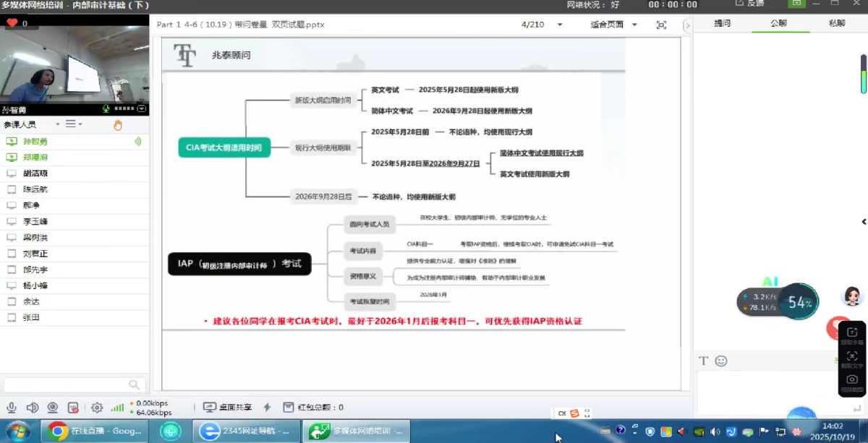868x443 pixels.
Task: Open the page number 4/210 dropdown
Action: (x=559, y=25)
